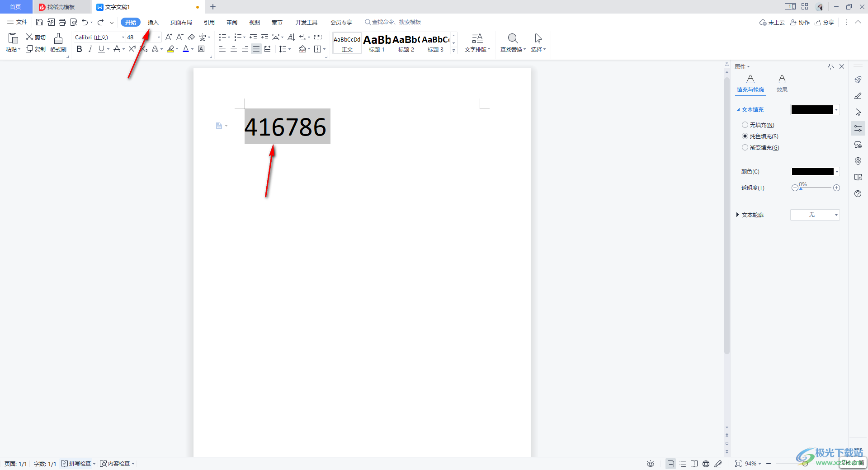
Task: Switch to the Effects tab in properties panel
Action: coord(782,84)
